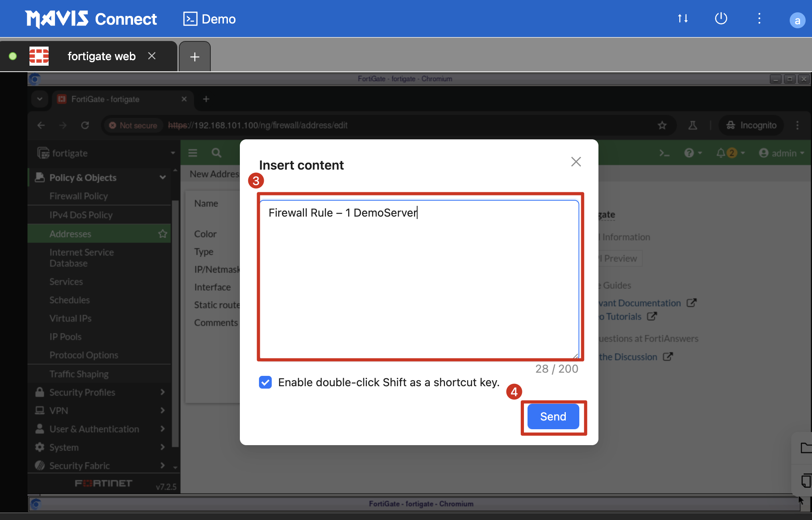Toggle the favorite star on Addresses
The width and height of the screenshot is (812, 520).
point(163,234)
